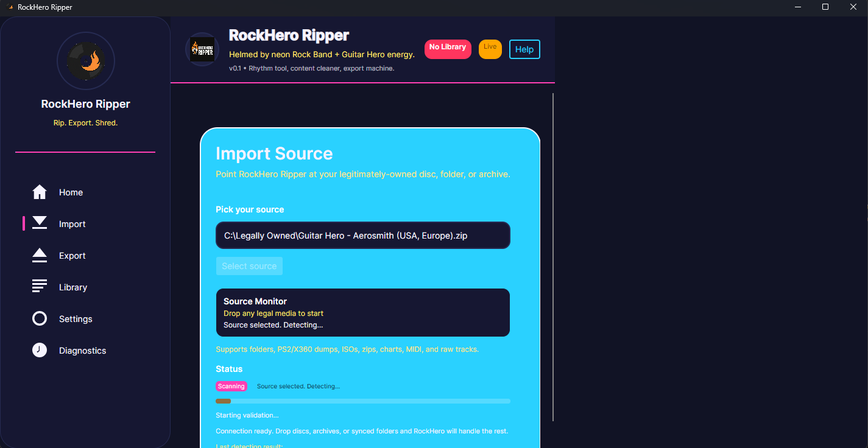Click the No Library badge

point(448,49)
